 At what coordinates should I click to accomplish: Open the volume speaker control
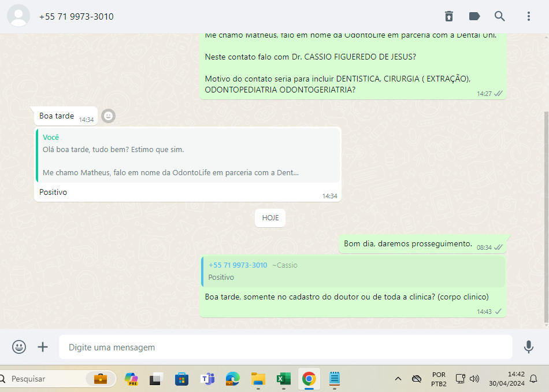coord(474,379)
